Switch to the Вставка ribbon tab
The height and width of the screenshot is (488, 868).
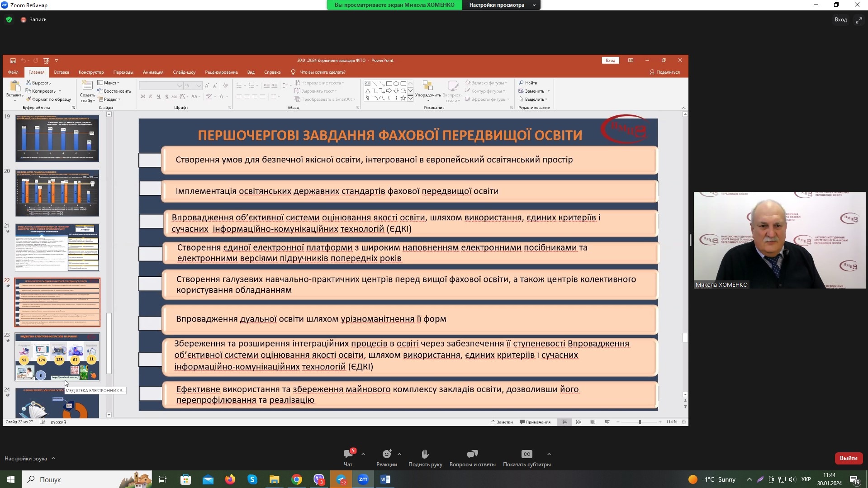[62, 72]
